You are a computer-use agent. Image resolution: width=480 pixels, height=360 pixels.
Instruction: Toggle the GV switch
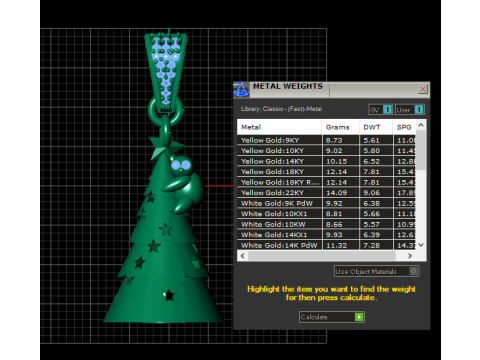pyautogui.click(x=380, y=110)
